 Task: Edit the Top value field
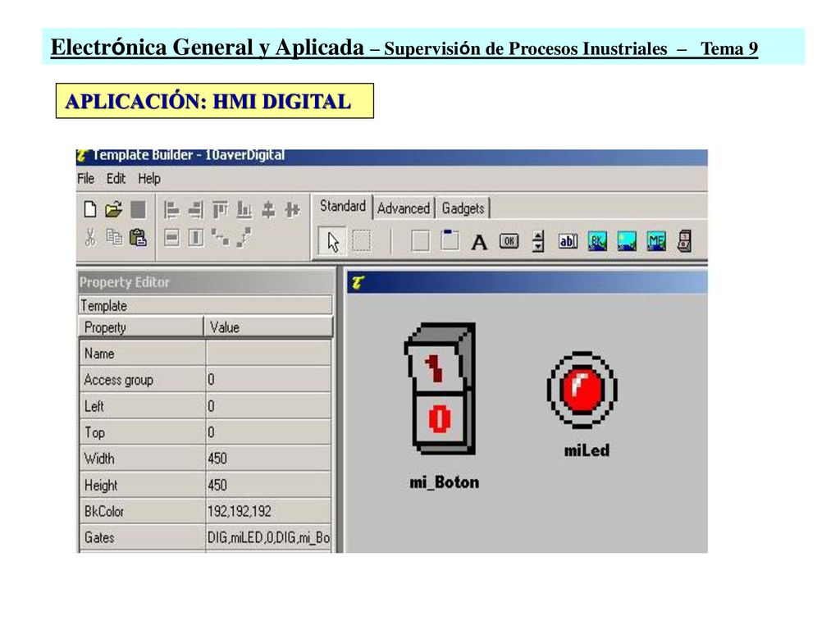point(268,432)
